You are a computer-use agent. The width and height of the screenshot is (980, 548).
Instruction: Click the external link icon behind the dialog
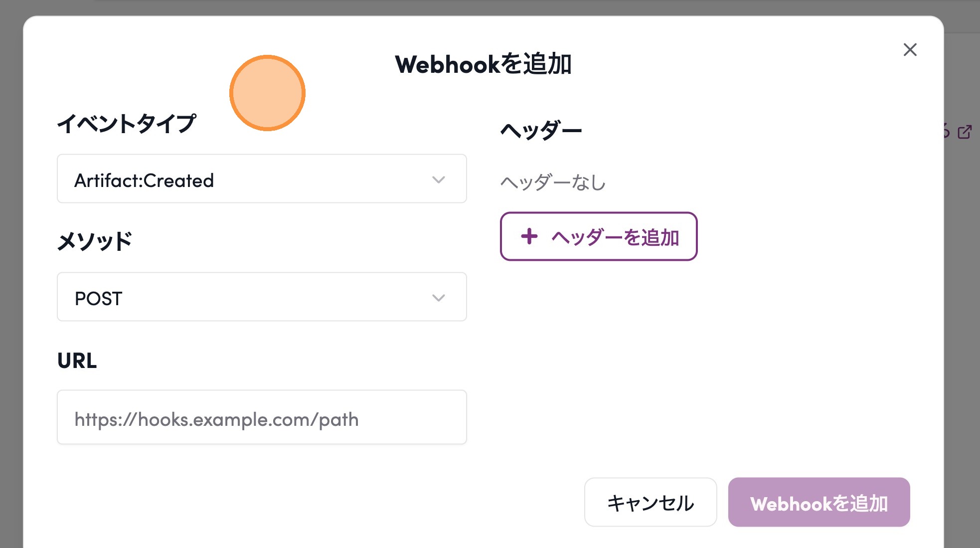pyautogui.click(x=965, y=132)
